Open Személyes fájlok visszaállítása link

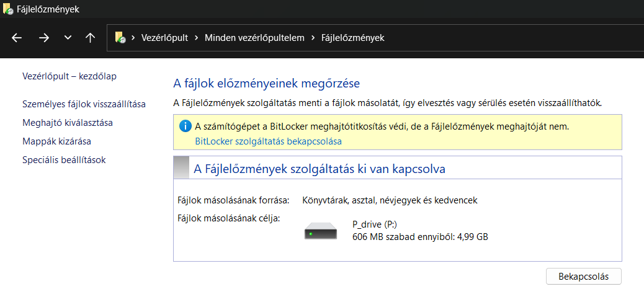(x=84, y=104)
